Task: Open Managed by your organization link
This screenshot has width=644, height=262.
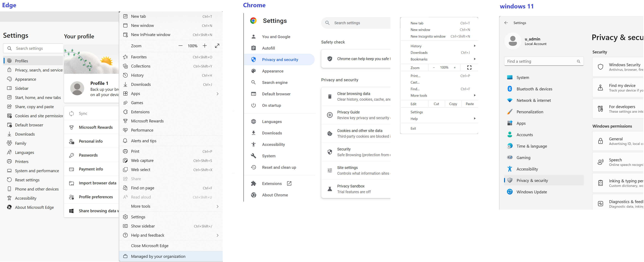Action: click(158, 256)
